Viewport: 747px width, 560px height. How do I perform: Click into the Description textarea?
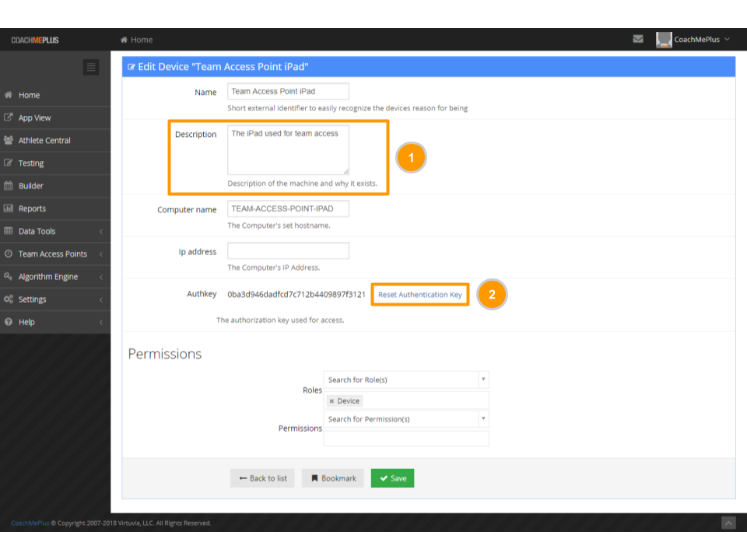tap(288, 149)
